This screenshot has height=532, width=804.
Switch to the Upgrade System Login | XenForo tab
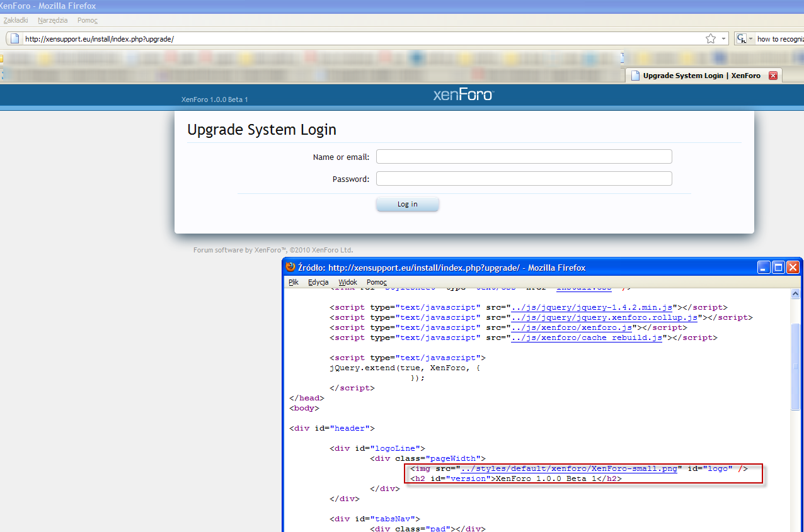693,75
